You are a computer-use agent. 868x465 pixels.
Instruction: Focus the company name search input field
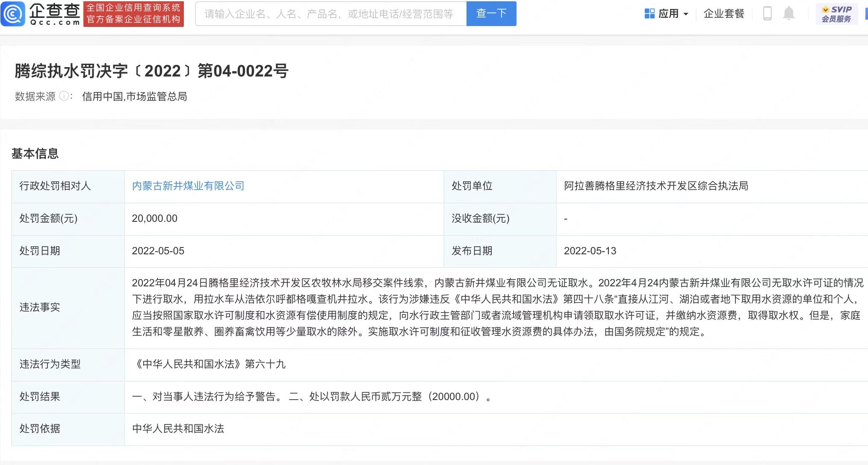coord(331,14)
